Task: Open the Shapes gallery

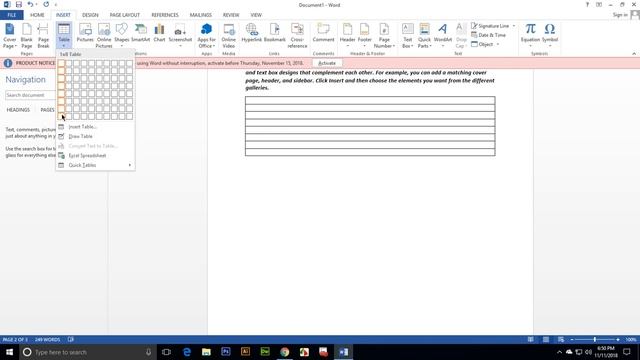Action: pos(121,34)
